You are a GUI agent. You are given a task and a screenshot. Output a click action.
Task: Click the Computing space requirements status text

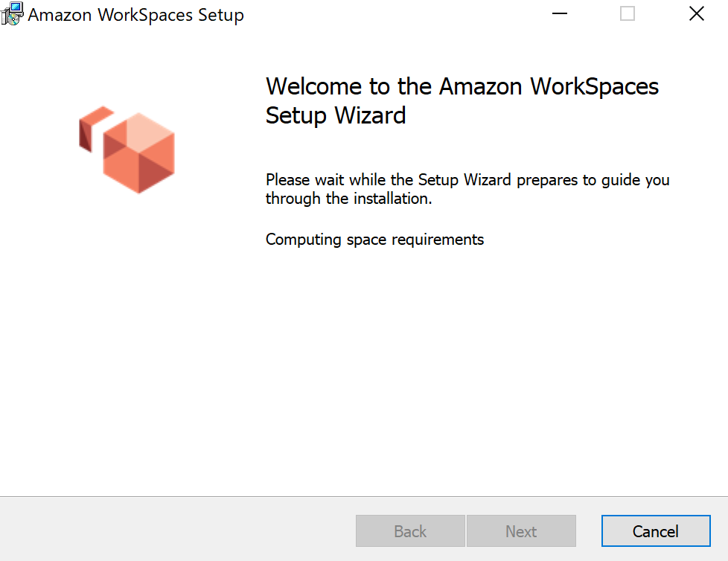click(374, 239)
